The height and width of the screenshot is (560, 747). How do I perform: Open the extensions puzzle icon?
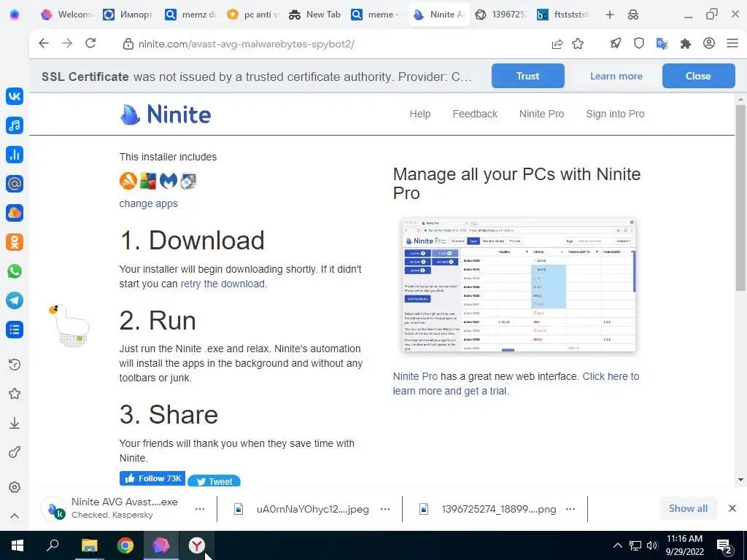[x=686, y=44]
